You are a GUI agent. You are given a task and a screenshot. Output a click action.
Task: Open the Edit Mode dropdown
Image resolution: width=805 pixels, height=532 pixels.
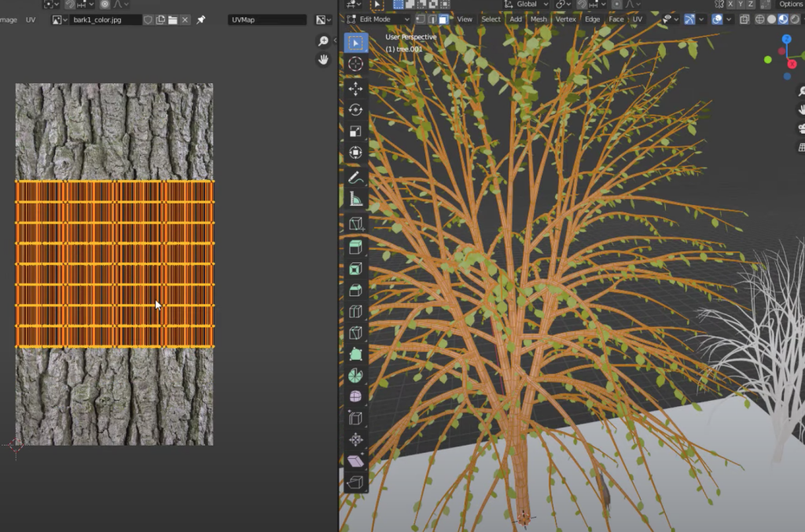[x=378, y=19]
